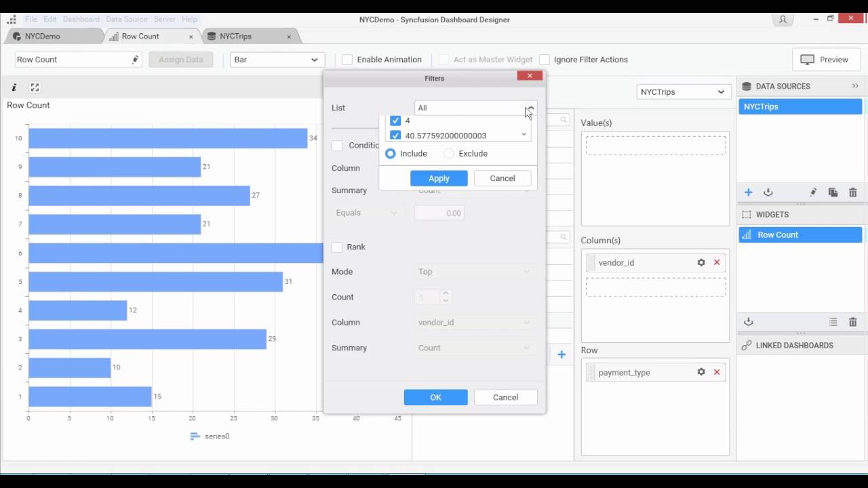This screenshot has width=868, height=488.
Task: Switch to the NYCDemo tab
Action: [53, 37]
